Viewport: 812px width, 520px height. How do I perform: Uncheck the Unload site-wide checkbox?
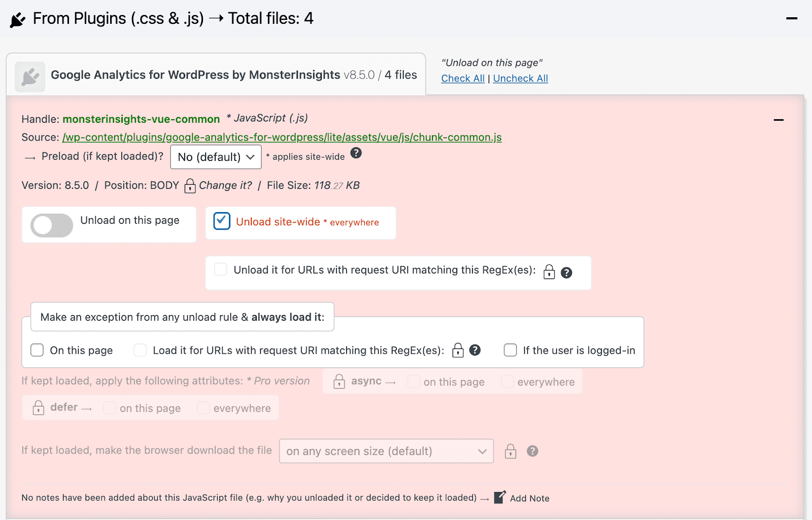[222, 221]
